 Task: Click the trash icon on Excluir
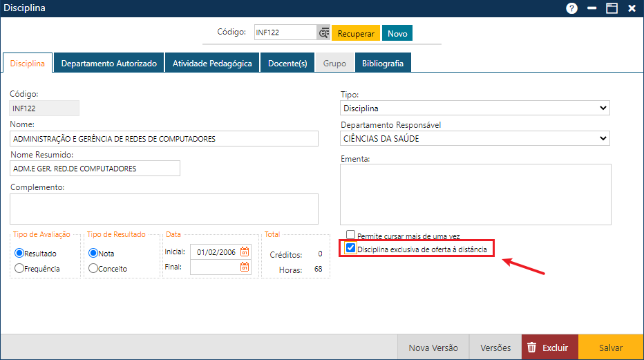click(x=531, y=348)
